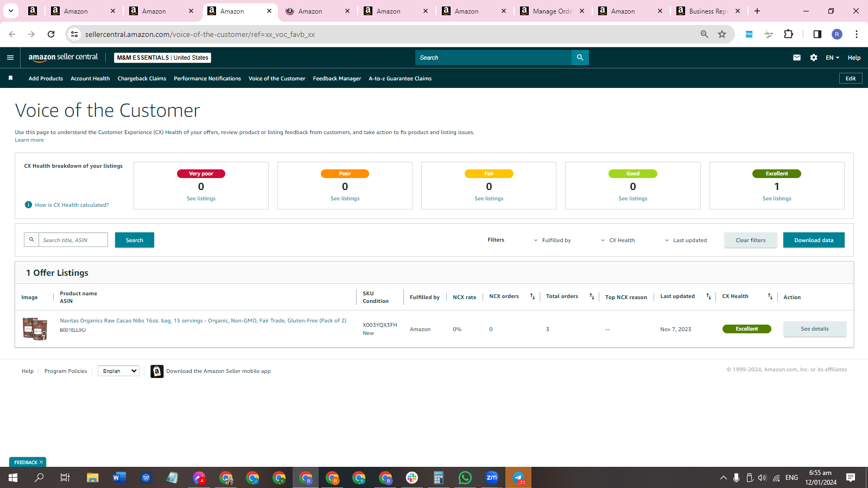Click the info icon beside CX Health calculated
868x488 pixels.
click(x=28, y=205)
